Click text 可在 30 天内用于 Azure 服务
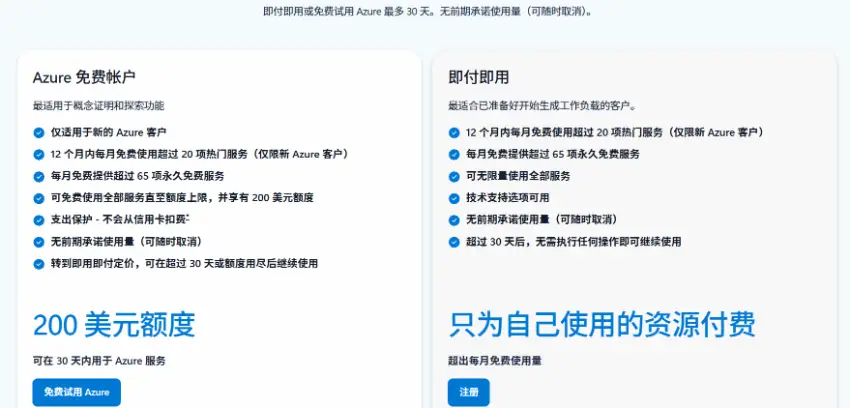This screenshot has width=850, height=408. coord(99,361)
